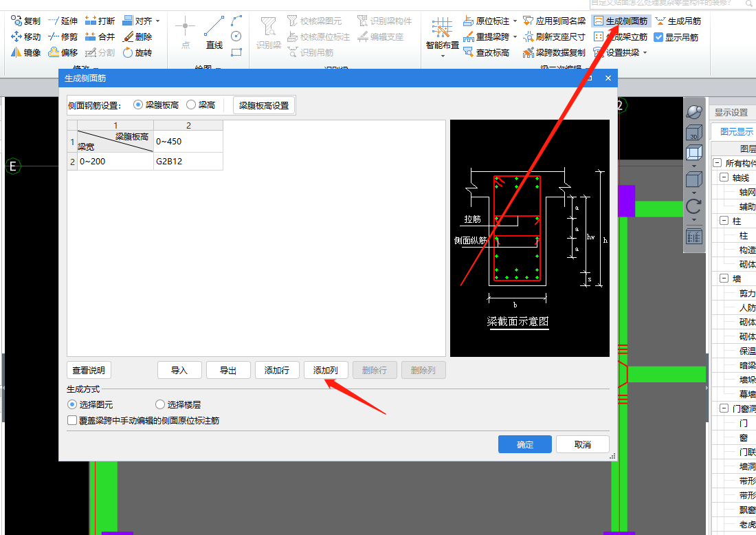Open the 智能布置 smart layout tool
The image size is (756, 535).
442,33
